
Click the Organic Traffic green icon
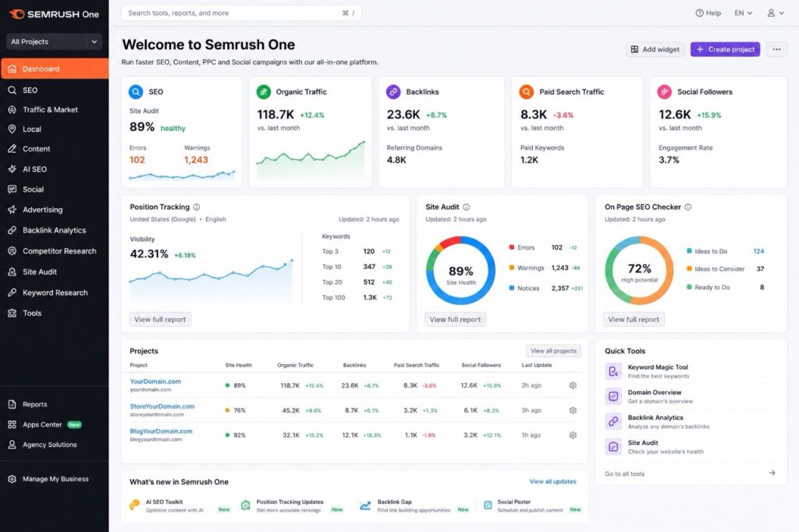coord(264,92)
